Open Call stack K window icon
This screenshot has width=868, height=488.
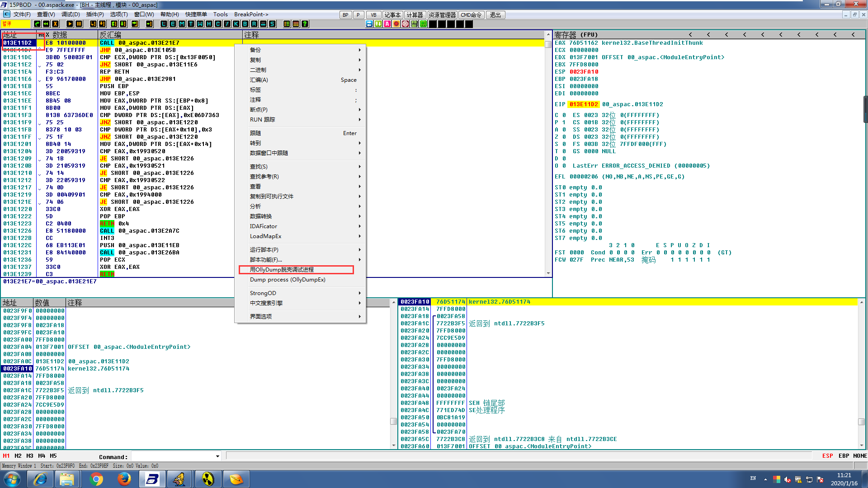click(236, 24)
